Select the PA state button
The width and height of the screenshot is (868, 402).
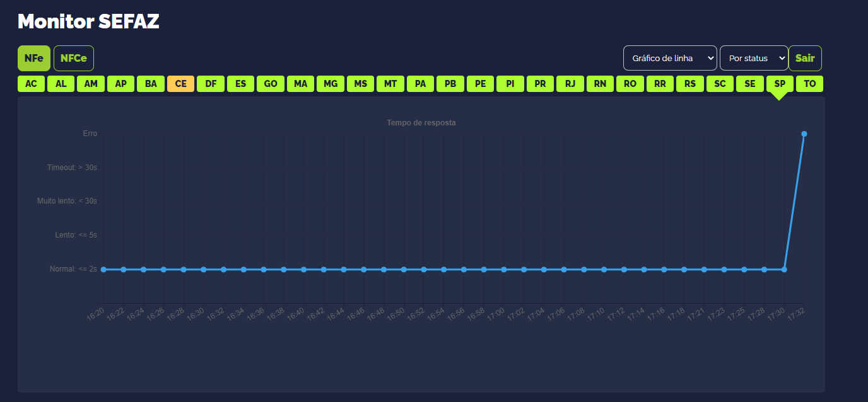pos(421,84)
